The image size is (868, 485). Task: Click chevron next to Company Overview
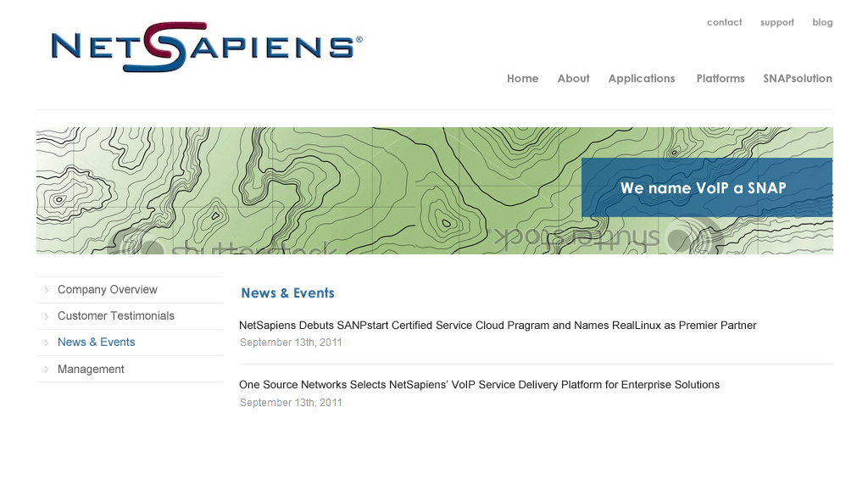tap(47, 290)
